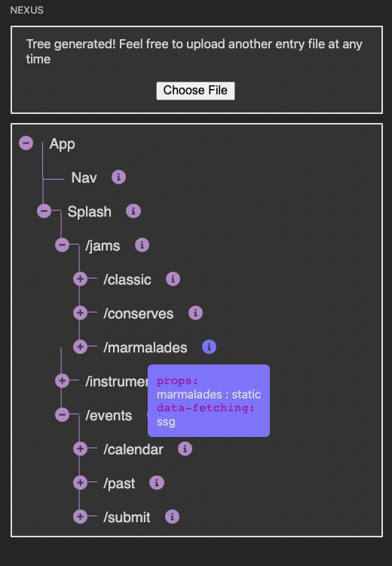Click the info icon next to /submit
Viewport: 392px width, 566px height.
172,516
